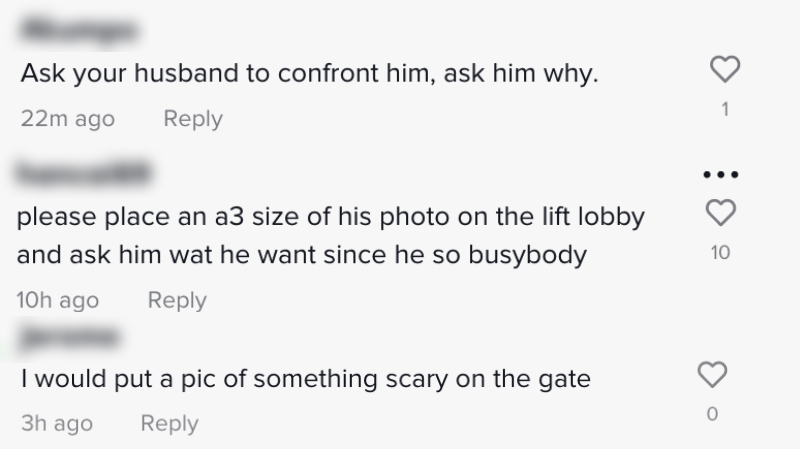This screenshot has width=800, height=449.
Task: Open the three-dot more options menu
Action: tap(722, 174)
